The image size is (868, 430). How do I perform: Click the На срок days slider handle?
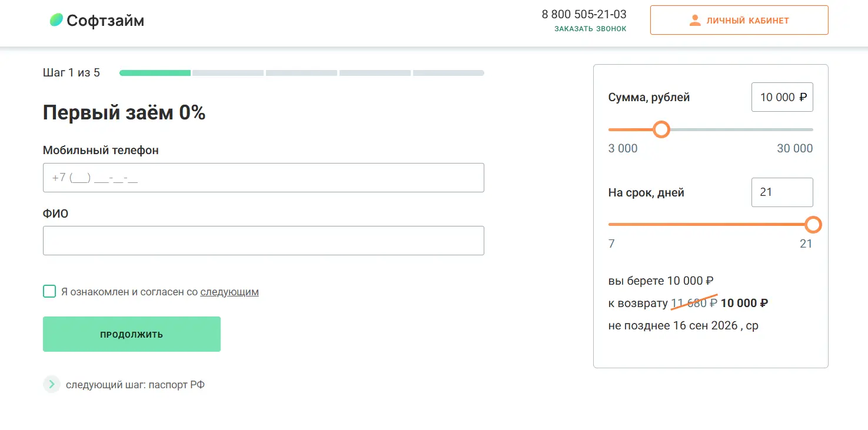point(813,225)
